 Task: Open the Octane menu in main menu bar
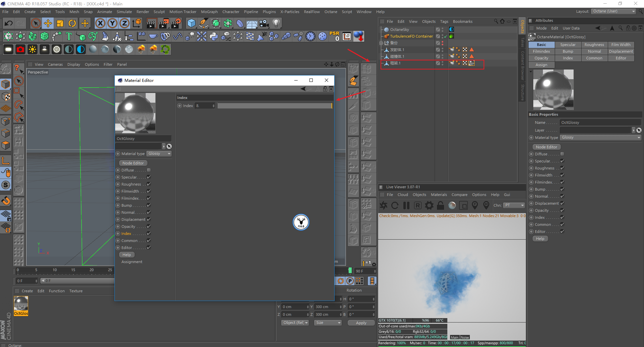(331, 12)
